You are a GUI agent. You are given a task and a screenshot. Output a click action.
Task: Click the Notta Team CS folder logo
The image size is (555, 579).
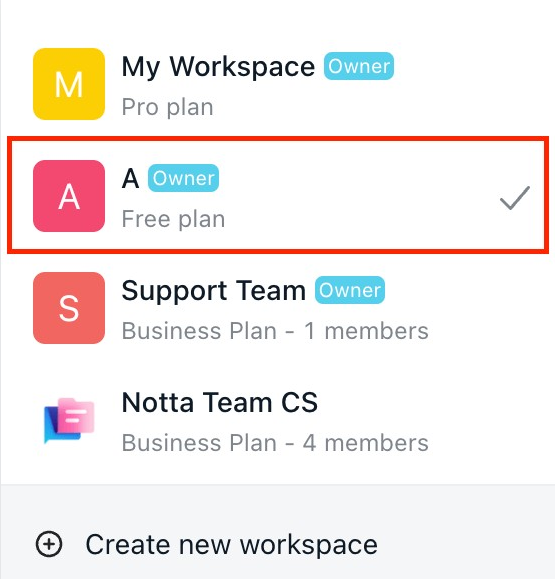tap(69, 420)
